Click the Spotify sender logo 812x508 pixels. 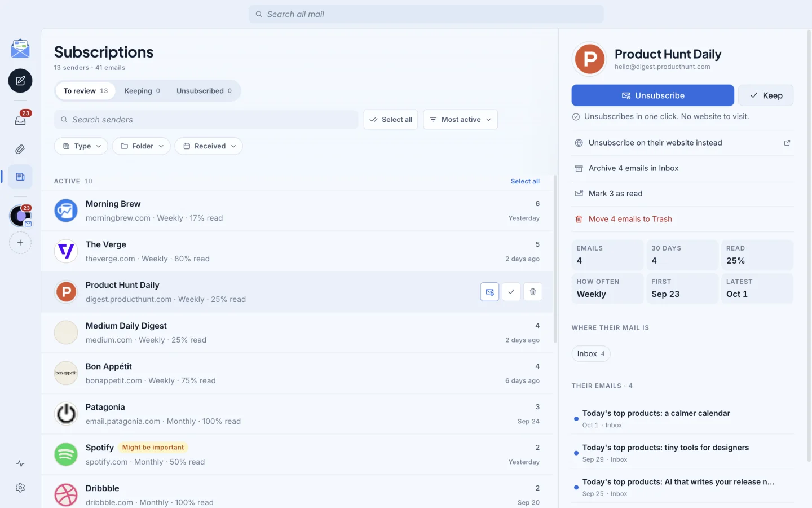click(66, 454)
